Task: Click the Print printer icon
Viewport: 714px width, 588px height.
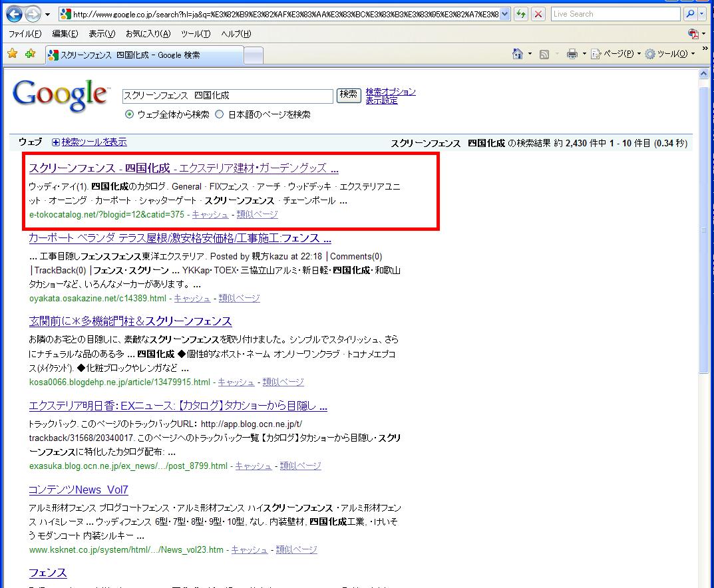Action: click(572, 55)
